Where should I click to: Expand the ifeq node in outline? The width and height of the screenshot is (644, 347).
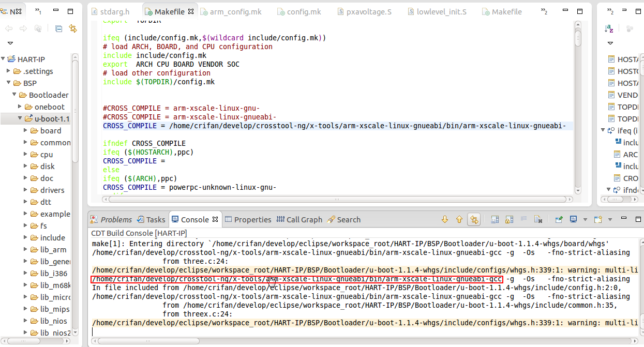603,131
